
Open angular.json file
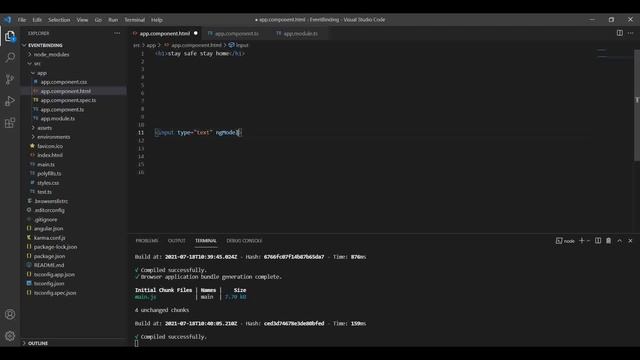pos(48,229)
